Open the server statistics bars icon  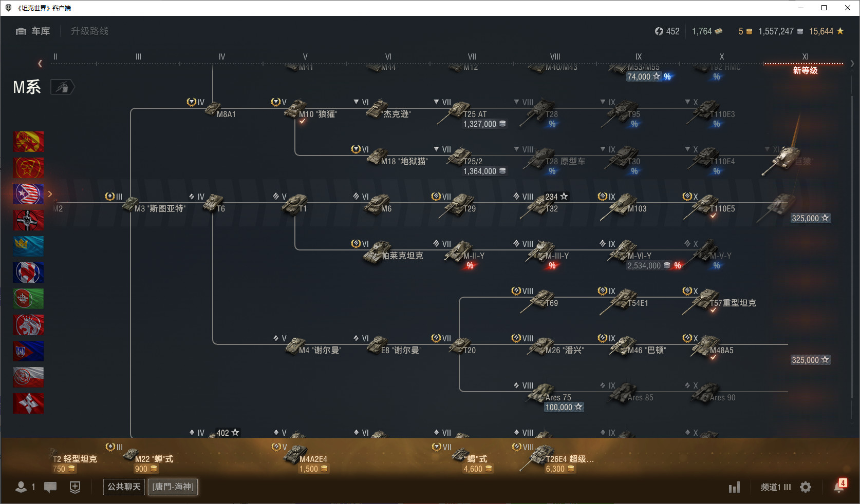click(735, 487)
